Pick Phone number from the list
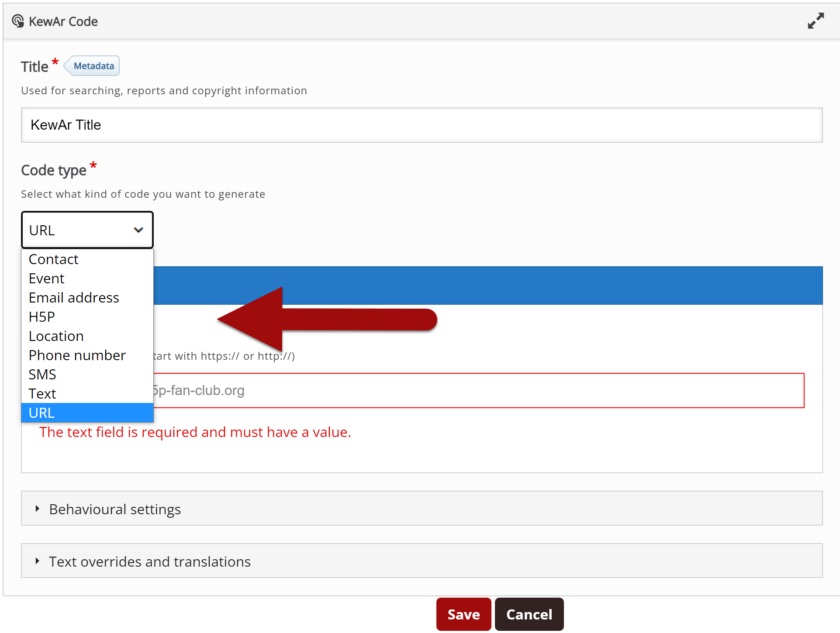Screen dimensions: 840x633 (77, 355)
